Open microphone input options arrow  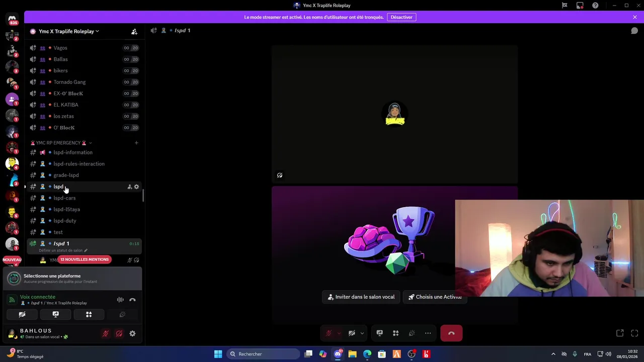[339, 333]
